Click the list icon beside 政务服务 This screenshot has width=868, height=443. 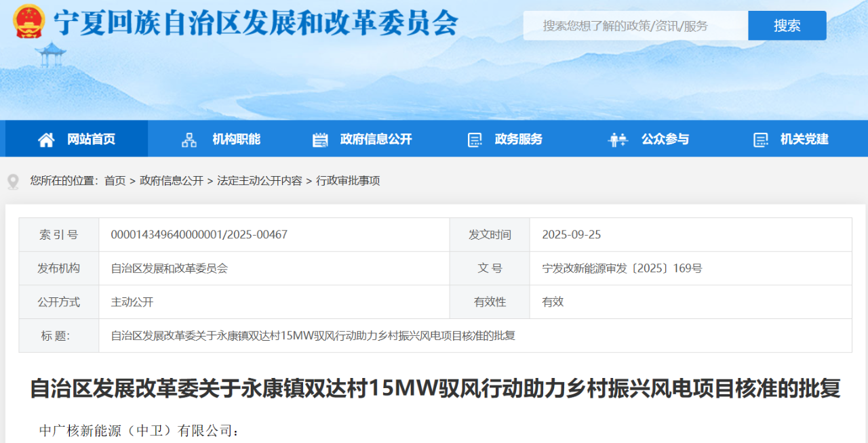coord(475,140)
